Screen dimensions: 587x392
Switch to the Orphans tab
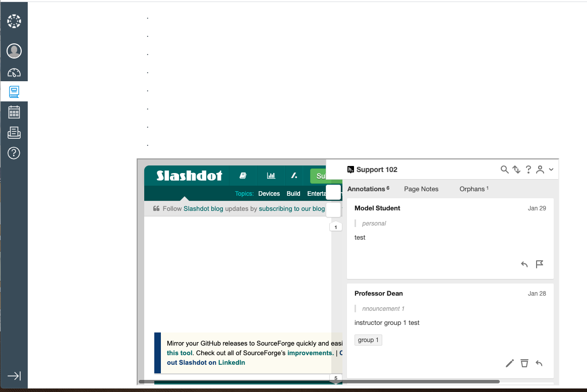(x=474, y=189)
